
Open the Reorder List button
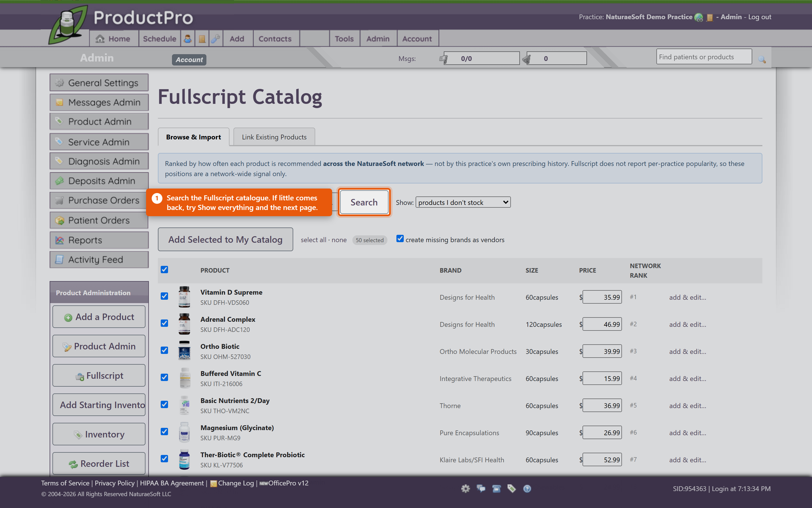(x=99, y=464)
